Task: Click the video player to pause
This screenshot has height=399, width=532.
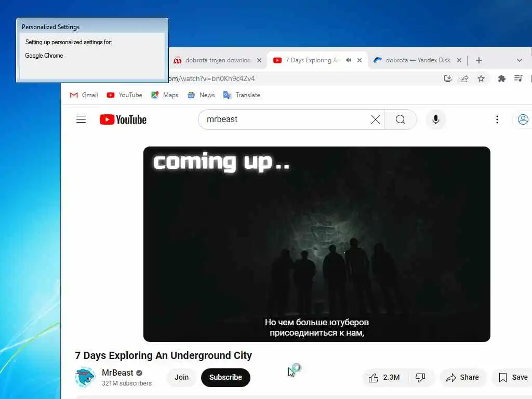Action: pyautogui.click(x=316, y=244)
